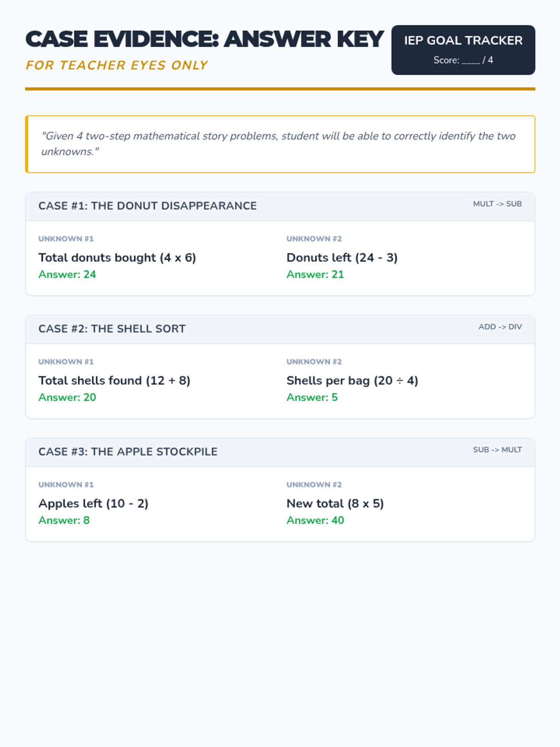
Task: Click the SUB -> MULT tag
Action: click(497, 450)
